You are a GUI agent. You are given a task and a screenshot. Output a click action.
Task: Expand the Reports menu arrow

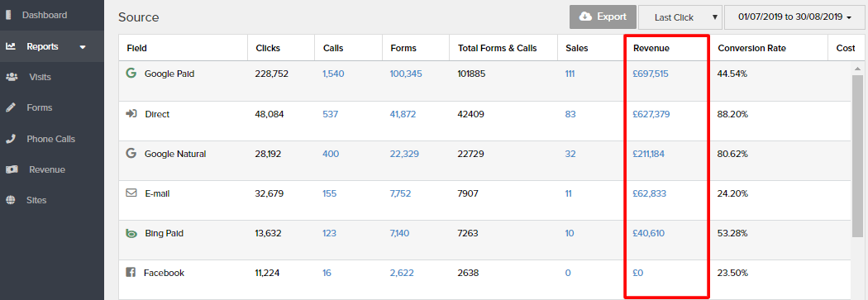point(83,47)
